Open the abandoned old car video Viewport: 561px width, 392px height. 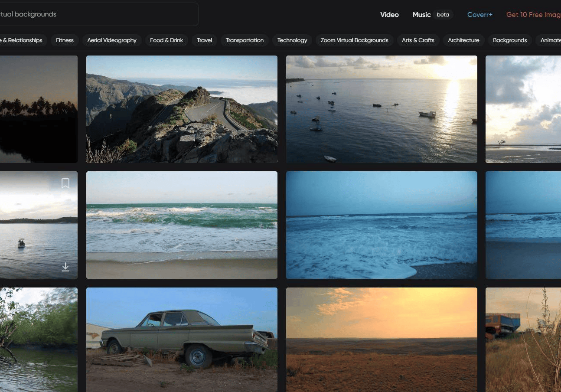[182, 340]
